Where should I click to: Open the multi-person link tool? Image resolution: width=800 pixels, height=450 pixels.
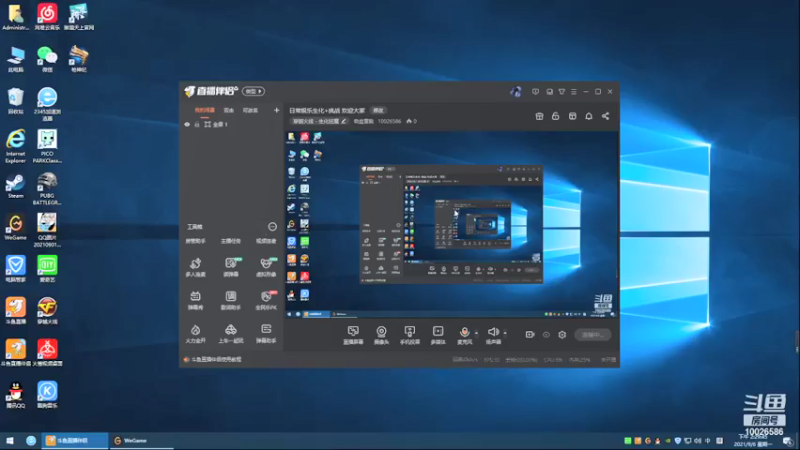[195, 267]
